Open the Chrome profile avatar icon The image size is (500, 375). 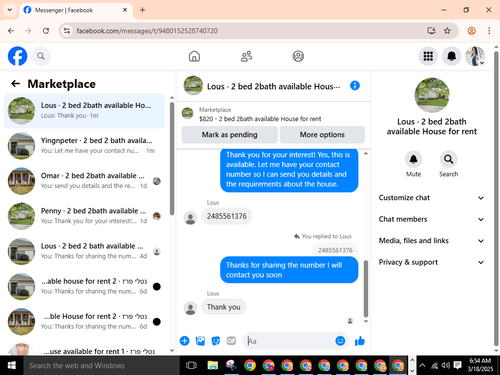[x=471, y=31]
